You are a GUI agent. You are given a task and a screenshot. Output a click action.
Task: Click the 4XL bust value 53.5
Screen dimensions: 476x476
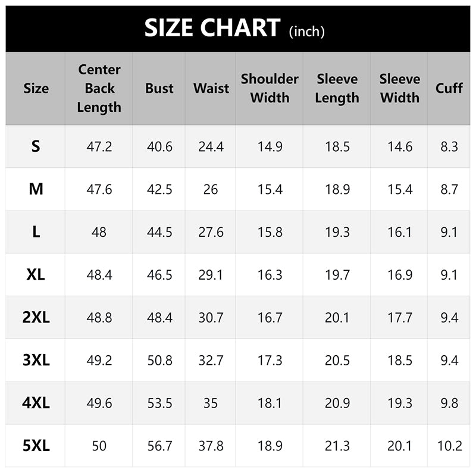point(159,403)
